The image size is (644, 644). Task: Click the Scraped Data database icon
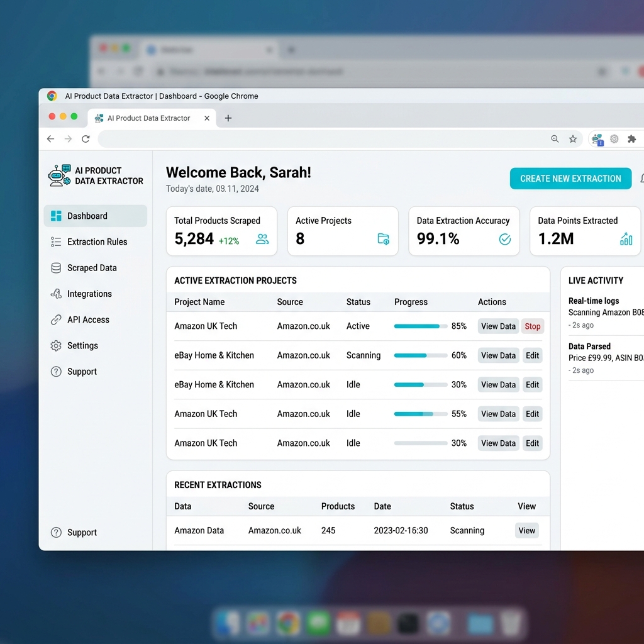coord(56,268)
